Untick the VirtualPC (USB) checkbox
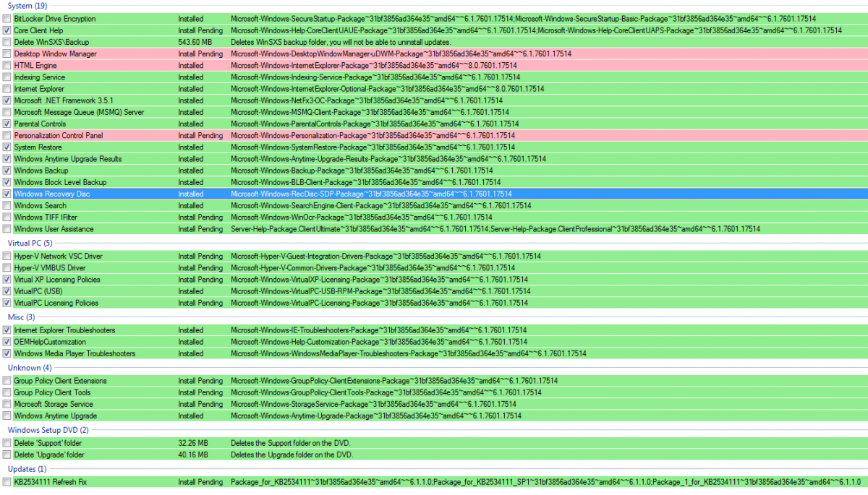This screenshot has width=868, height=495. pyautogui.click(x=7, y=291)
